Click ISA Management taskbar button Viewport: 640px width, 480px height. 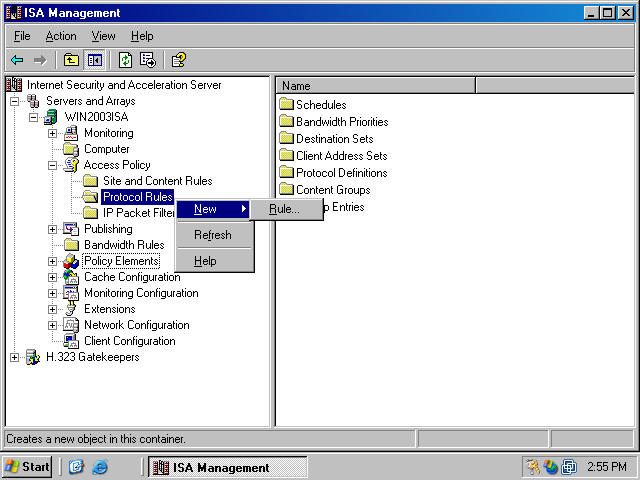point(227,467)
